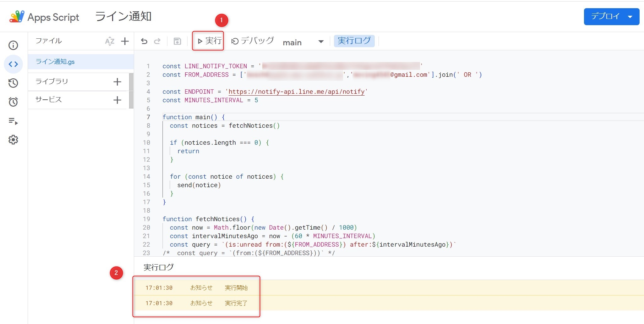Screen dimensions: 644x324
Task: Add a new file with plus icon
Action: [125, 41]
